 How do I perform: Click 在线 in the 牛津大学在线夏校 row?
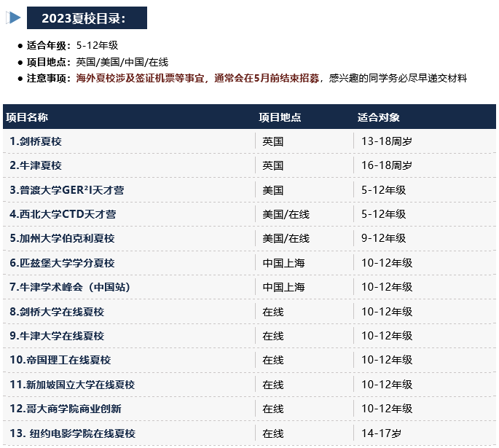[x=272, y=337]
